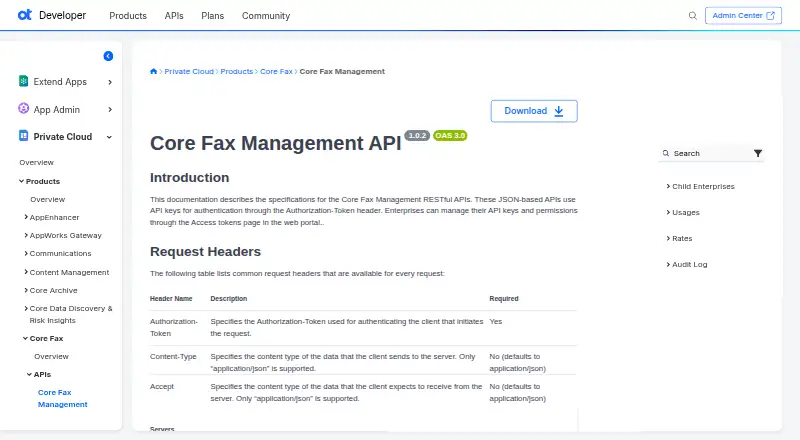Screen dimensions: 800x440
Task: Click the Authorization-Token header name cell
Action: pyautogui.click(x=173, y=327)
